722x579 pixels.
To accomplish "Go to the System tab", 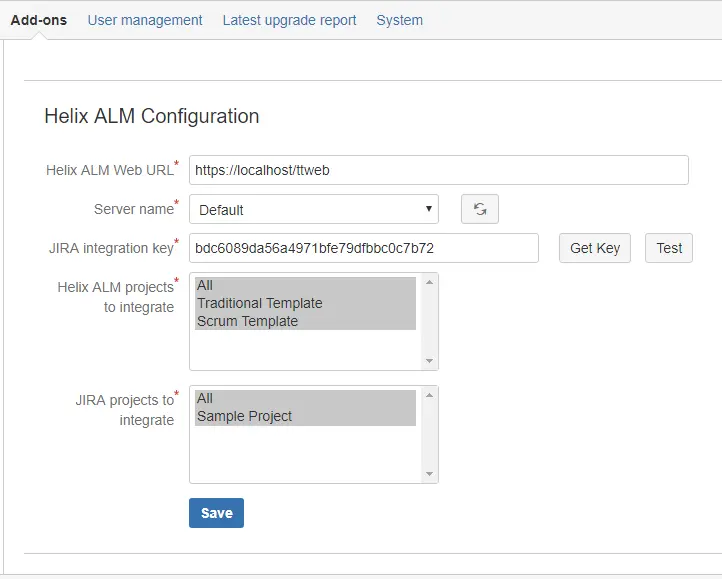I will 400,20.
